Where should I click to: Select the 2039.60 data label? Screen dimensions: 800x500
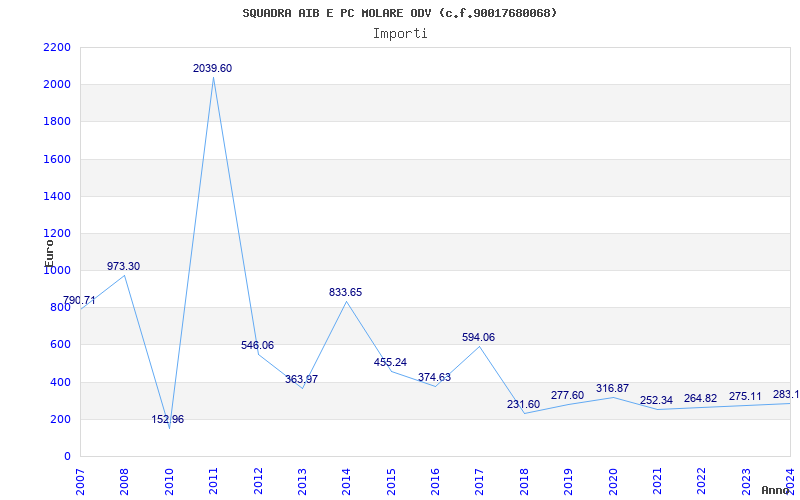(212, 68)
